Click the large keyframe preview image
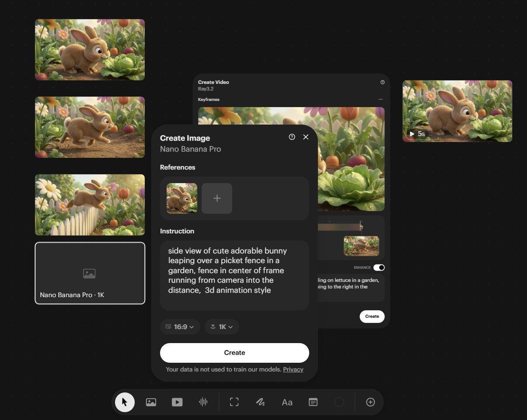 (x=351, y=159)
